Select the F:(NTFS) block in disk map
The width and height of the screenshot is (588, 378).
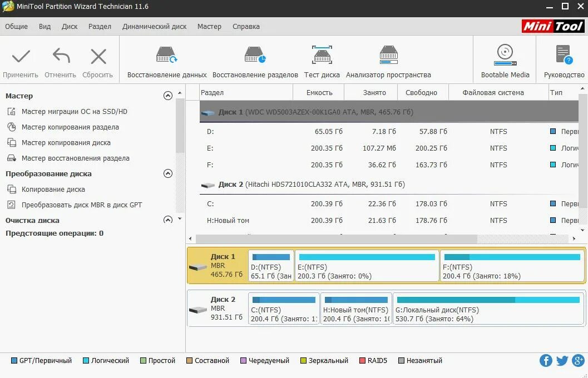point(512,266)
